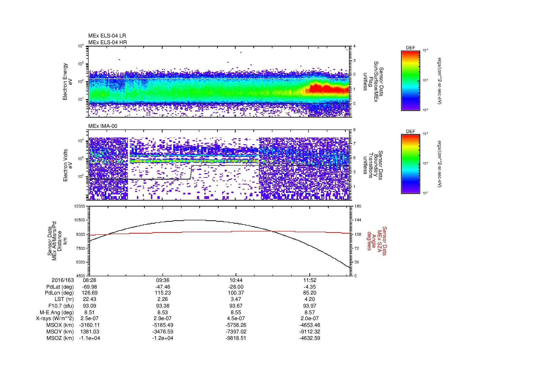555x392 pixels.
Task: Click the 'Electron Volts eV' axis label
Action: 68,165
